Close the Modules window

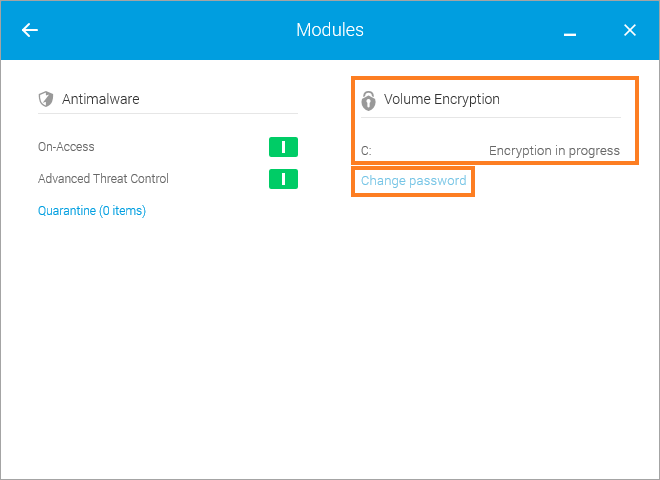tap(630, 30)
